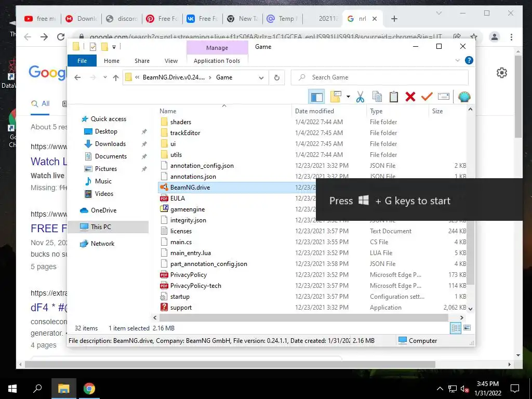Open quick access toolbar customize dropdown
The width and height of the screenshot is (532, 399).
click(x=114, y=47)
